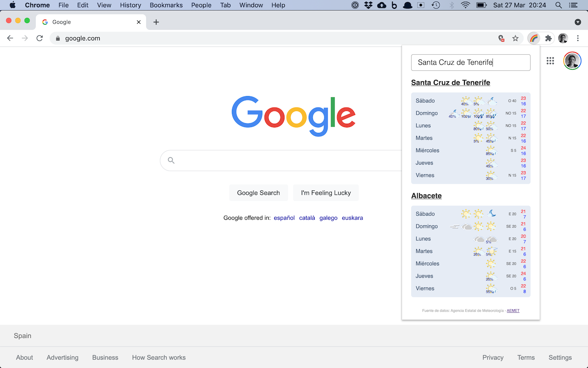This screenshot has height=368, width=588.
Task: Switch Google to galego
Action: pos(328,218)
